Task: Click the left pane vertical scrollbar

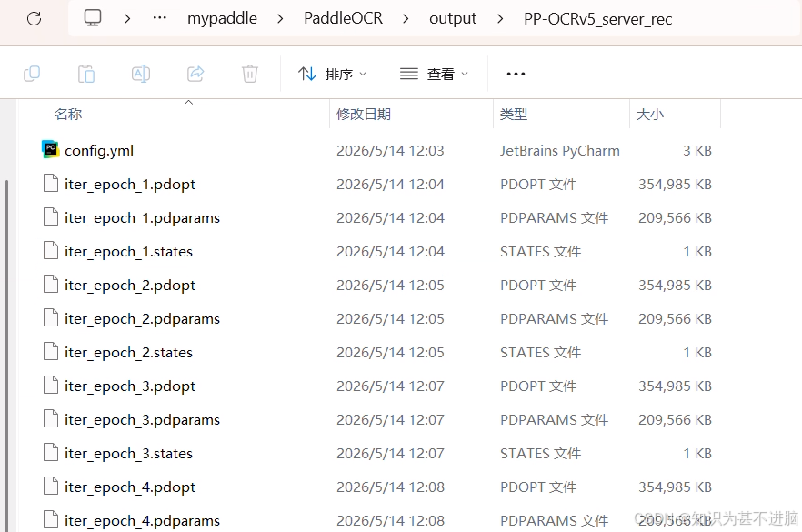Action: point(6,356)
